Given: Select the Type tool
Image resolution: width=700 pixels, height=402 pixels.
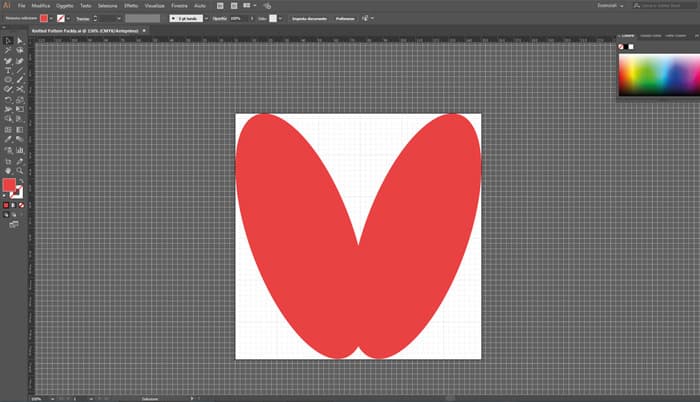Looking at the screenshot, I should coord(8,71).
